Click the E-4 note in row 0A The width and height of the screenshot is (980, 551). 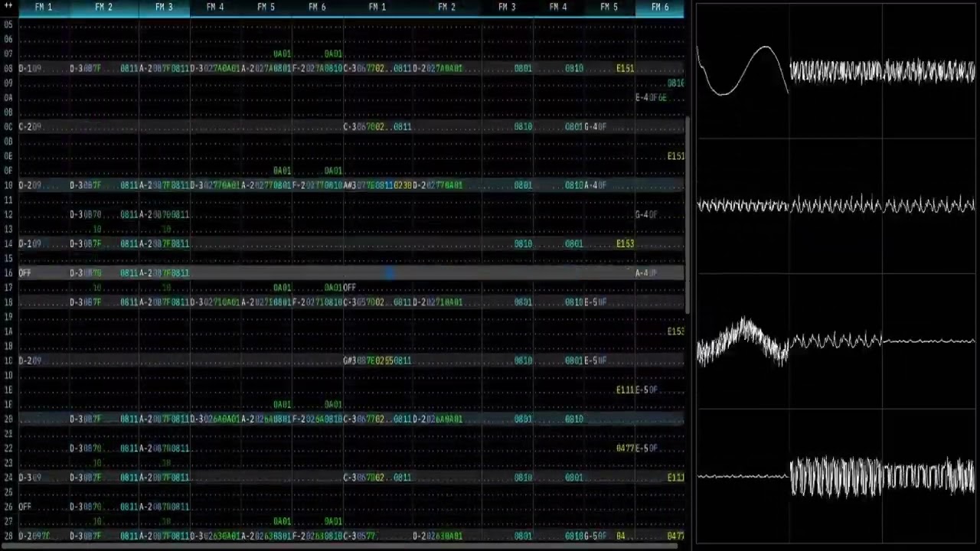click(642, 98)
